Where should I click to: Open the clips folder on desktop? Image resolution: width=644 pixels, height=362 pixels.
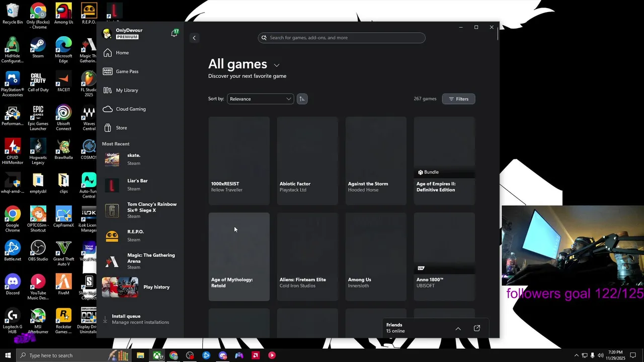(x=63, y=184)
